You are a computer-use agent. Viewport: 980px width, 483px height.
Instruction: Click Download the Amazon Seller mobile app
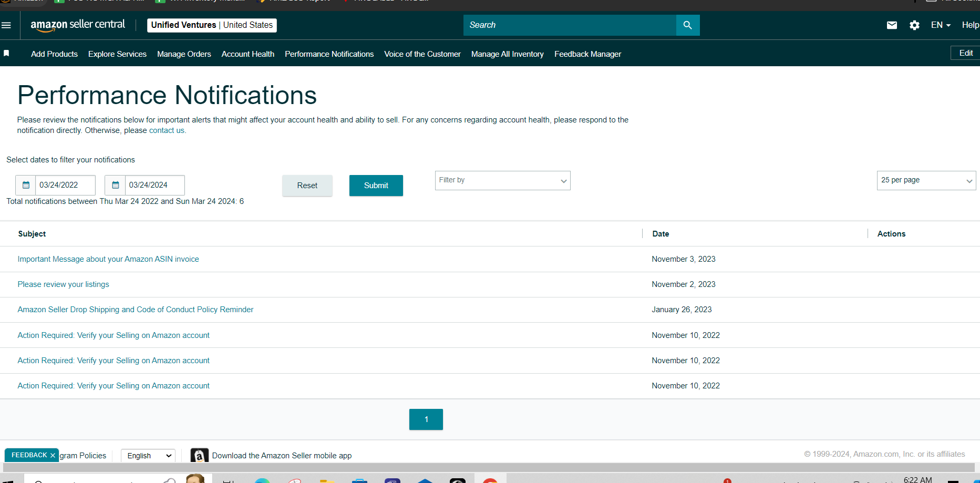282,456
